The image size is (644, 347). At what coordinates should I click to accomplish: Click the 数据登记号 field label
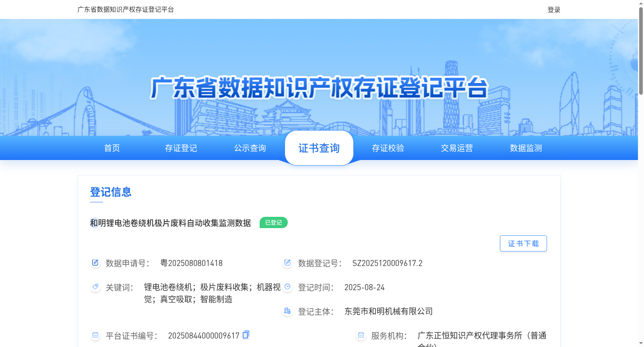coord(320,263)
